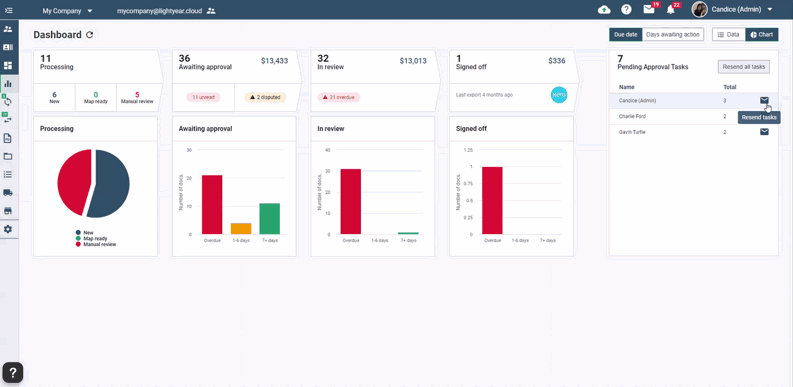The height and width of the screenshot is (387, 793).
Task: Select the Due date toggle
Action: click(x=625, y=35)
